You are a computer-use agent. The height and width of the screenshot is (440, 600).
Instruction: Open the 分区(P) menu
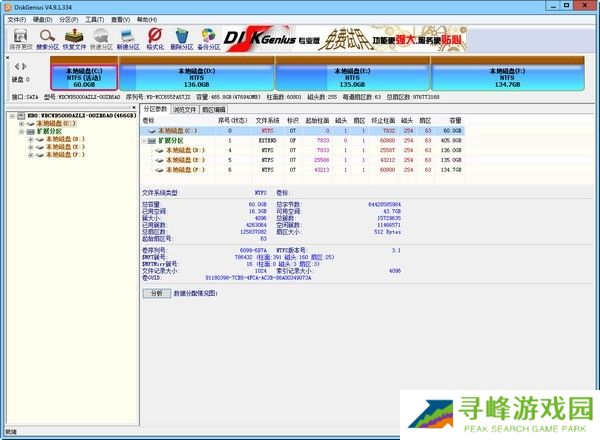65,19
